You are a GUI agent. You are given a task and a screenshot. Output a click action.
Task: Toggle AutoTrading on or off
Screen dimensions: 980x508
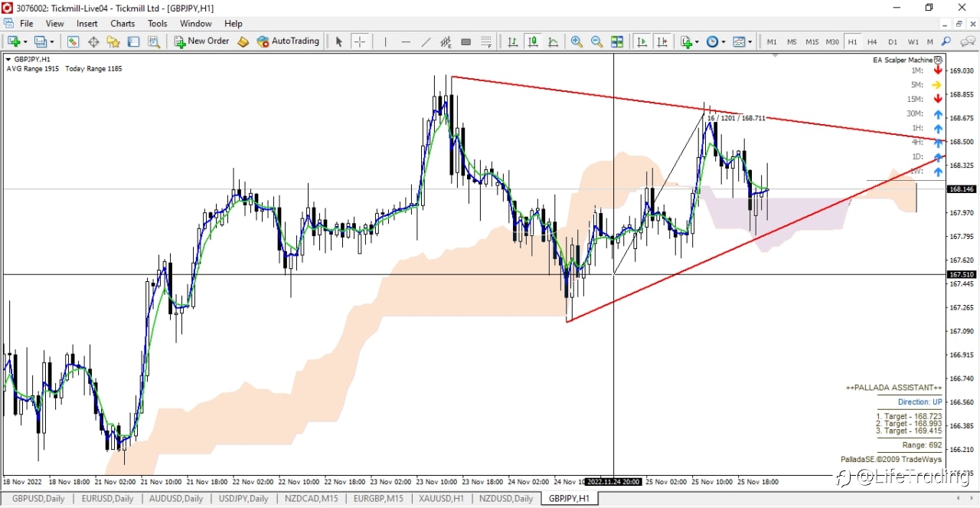(x=288, y=41)
